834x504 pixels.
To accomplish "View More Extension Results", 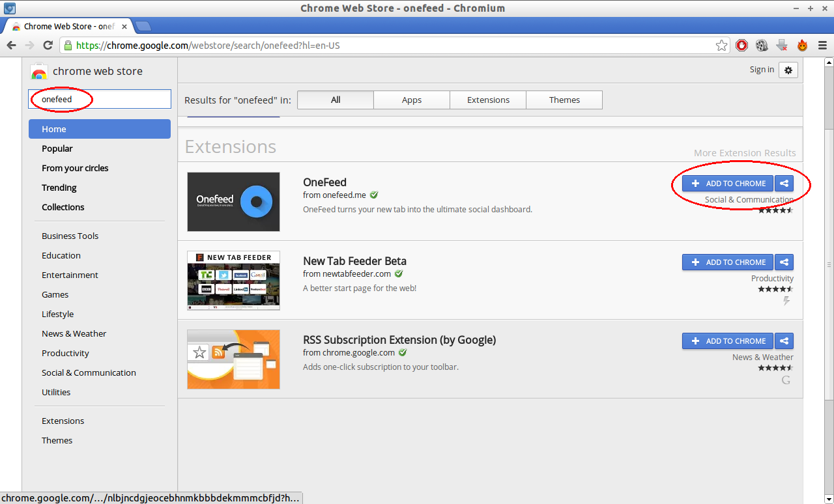I will tap(745, 153).
